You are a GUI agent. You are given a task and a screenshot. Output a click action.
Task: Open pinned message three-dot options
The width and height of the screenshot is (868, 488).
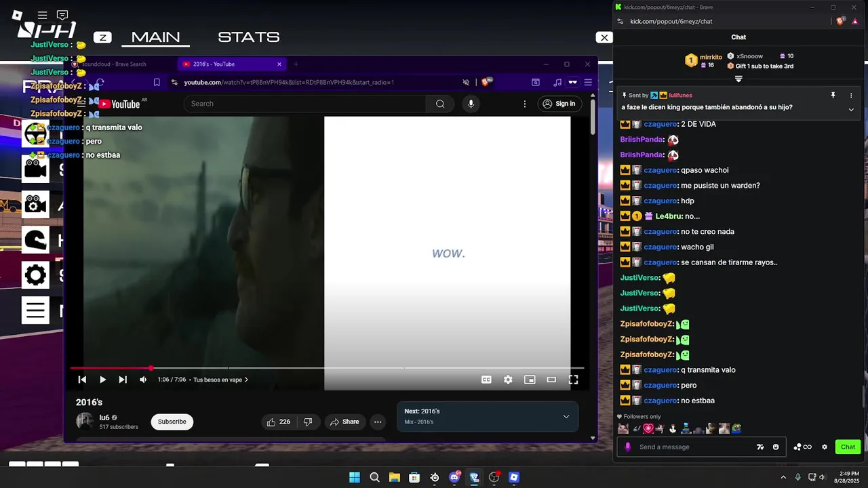(851, 96)
